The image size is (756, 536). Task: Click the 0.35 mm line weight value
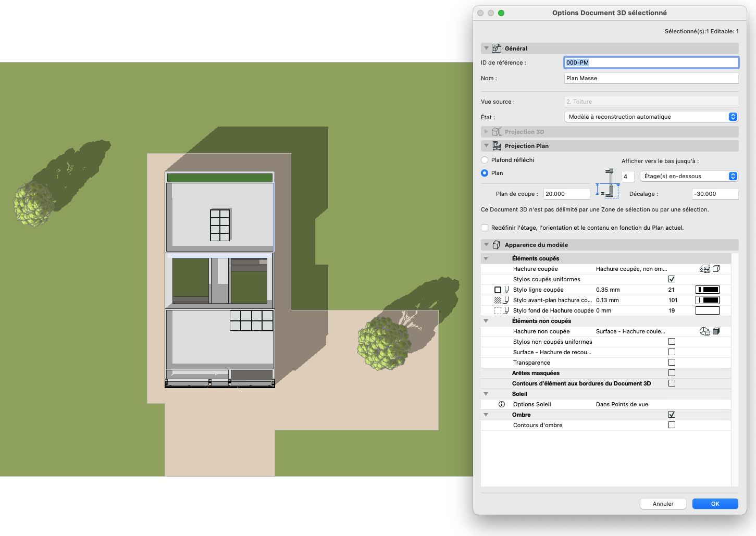click(608, 290)
